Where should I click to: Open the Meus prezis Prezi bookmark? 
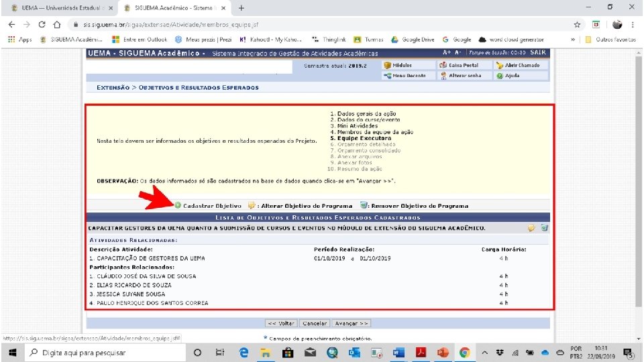click(x=203, y=40)
